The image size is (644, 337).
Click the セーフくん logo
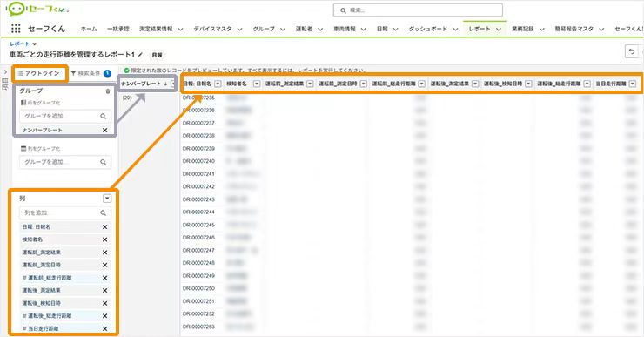pos(37,9)
